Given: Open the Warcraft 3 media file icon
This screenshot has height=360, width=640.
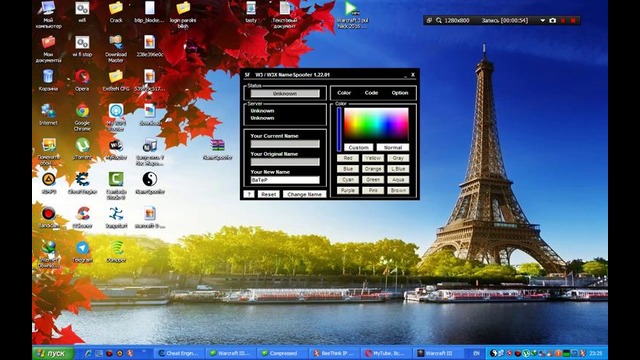Looking at the screenshot, I should (x=351, y=14).
